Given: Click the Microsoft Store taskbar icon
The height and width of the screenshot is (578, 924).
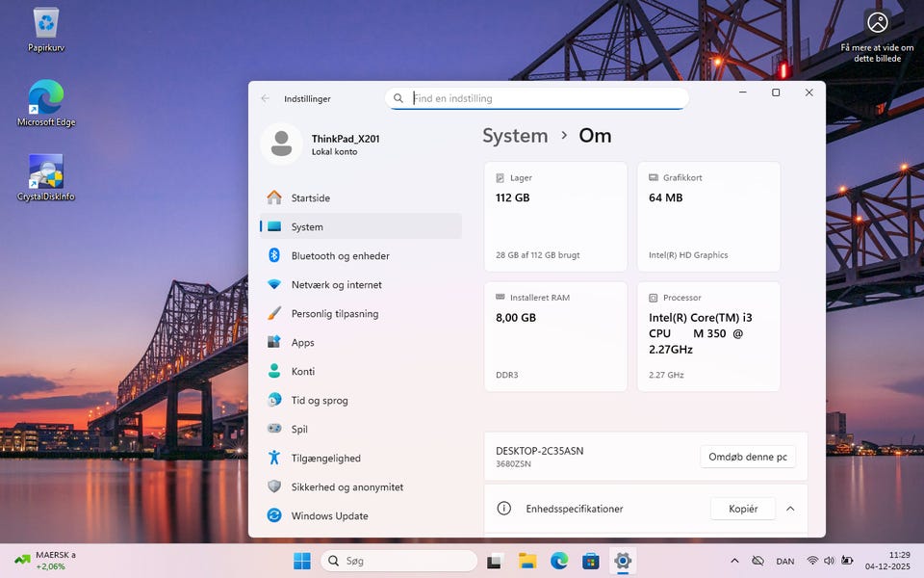Looking at the screenshot, I should [591, 561].
